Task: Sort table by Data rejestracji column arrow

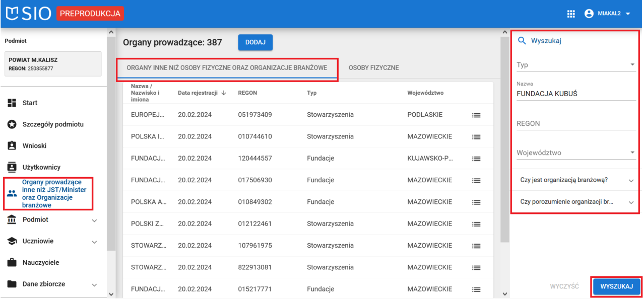Action: click(x=224, y=93)
